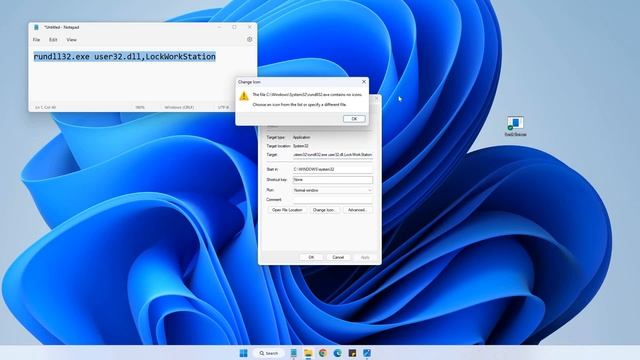This screenshot has height=360, width=640.
Task: Click the Shortcut key field
Action: pos(332,180)
